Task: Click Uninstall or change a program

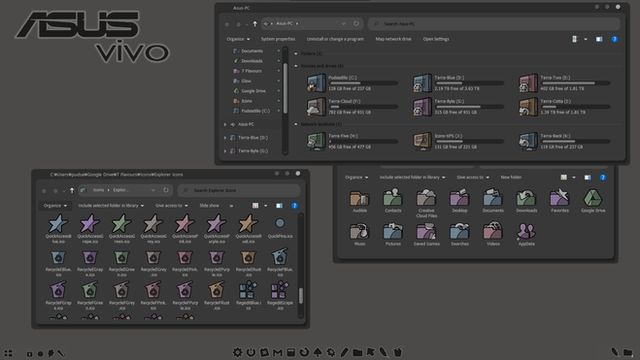Action: click(335, 39)
